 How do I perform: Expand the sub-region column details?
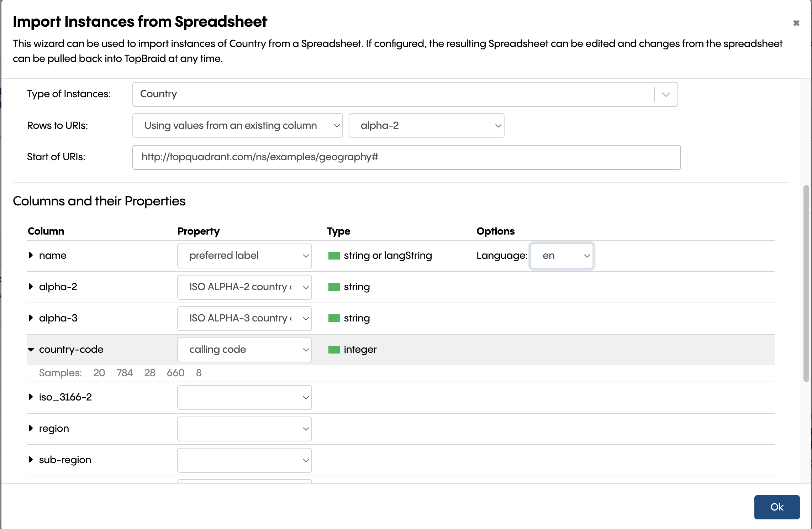31,460
